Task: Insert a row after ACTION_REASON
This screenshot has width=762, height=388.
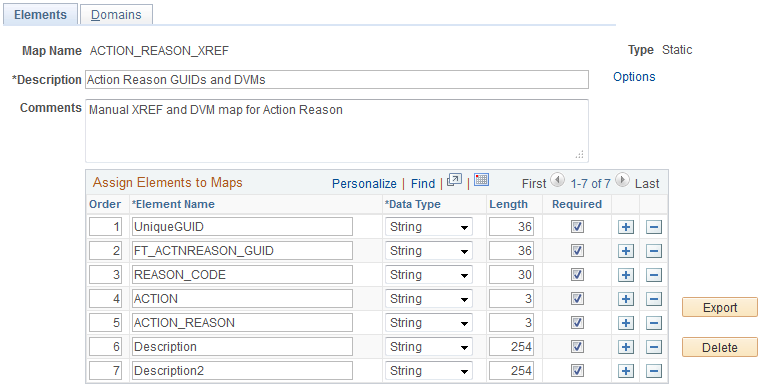Action: [x=626, y=323]
